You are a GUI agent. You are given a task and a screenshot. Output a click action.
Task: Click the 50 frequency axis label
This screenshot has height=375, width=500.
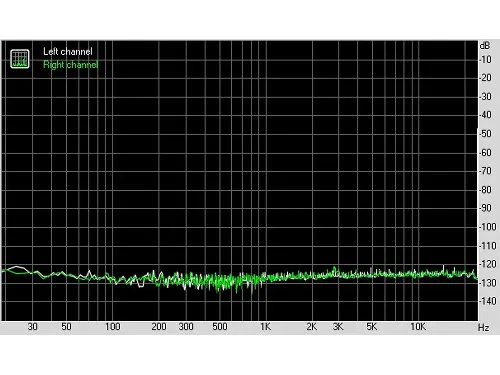pos(66,327)
